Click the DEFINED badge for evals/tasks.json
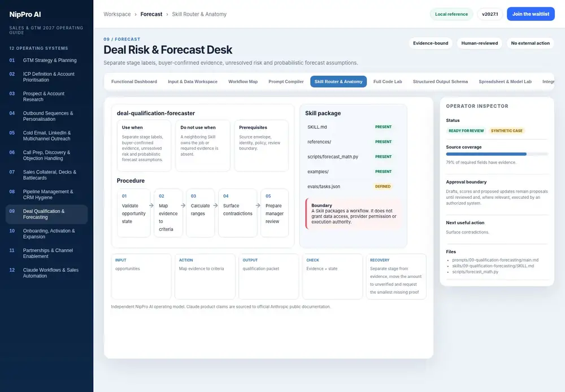Image resolution: width=565 pixels, height=392 pixels. tap(383, 186)
